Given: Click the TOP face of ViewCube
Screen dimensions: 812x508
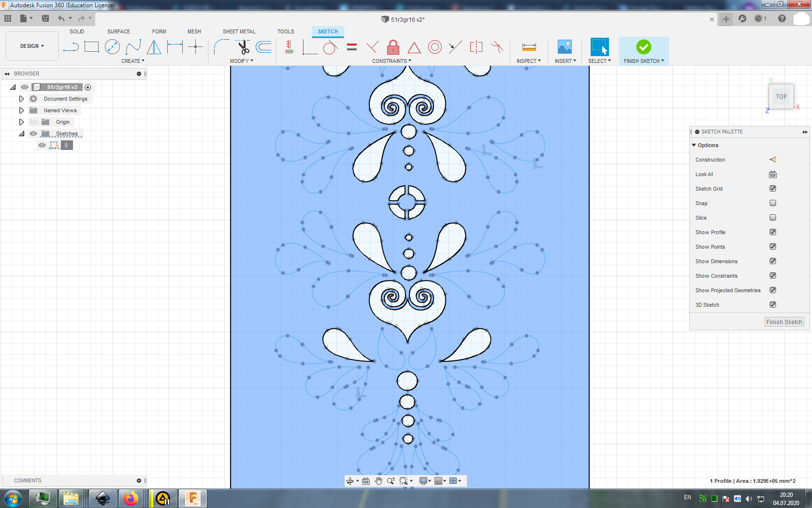Looking at the screenshot, I should click(x=781, y=97).
